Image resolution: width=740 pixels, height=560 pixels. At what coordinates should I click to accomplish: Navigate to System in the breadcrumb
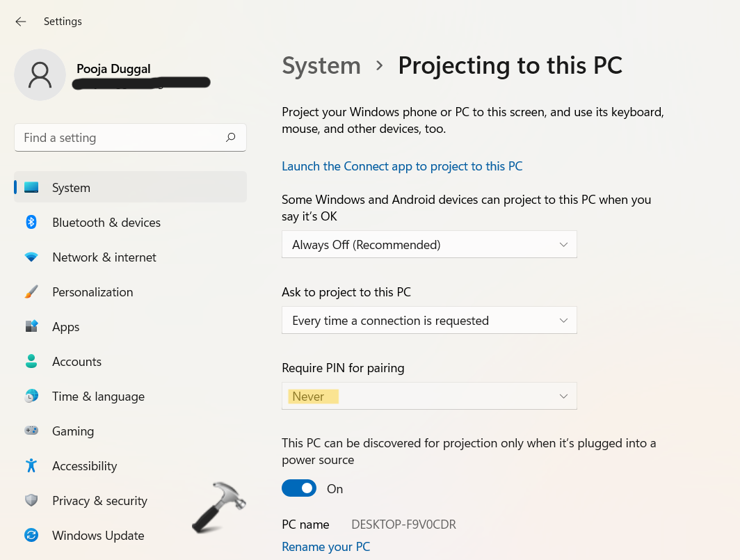point(321,65)
